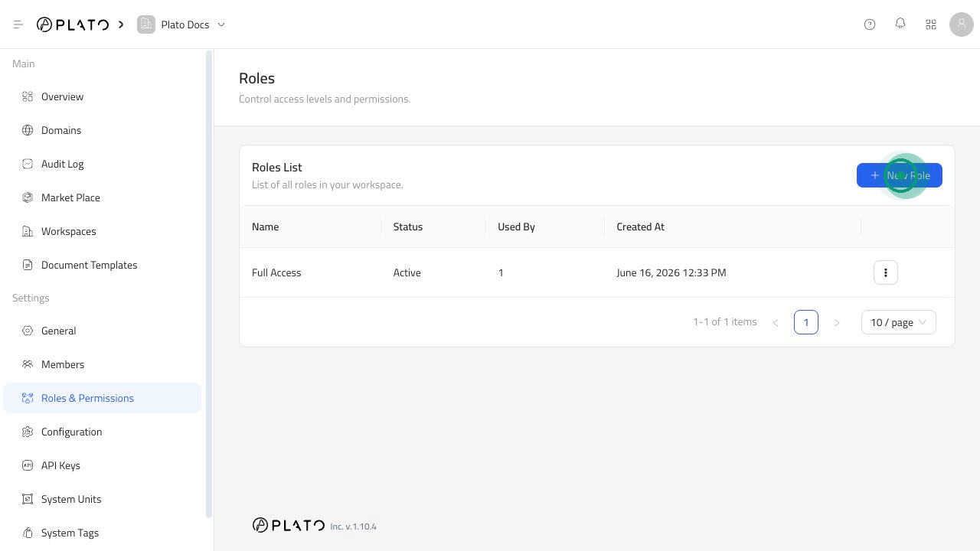This screenshot has height=551, width=980.
Task: Click the Domains globe icon
Action: [x=28, y=130]
